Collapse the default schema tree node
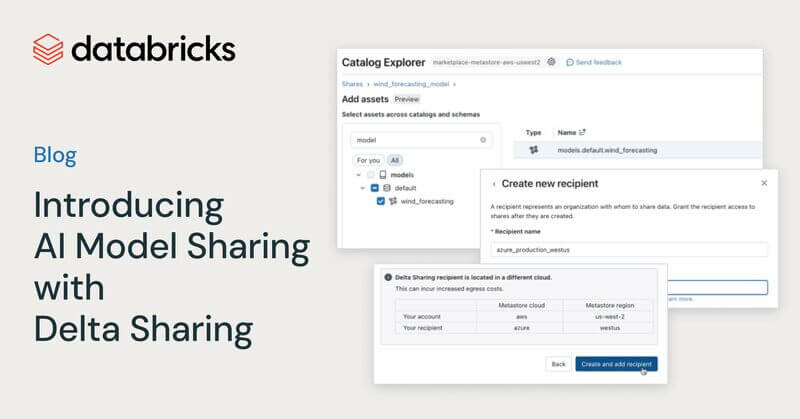 pos(363,188)
